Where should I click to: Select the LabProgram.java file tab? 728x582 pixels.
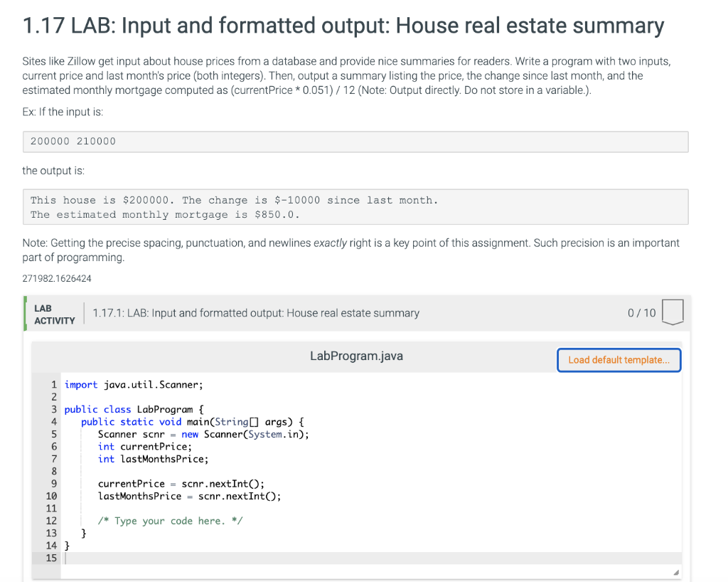click(x=356, y=356)
